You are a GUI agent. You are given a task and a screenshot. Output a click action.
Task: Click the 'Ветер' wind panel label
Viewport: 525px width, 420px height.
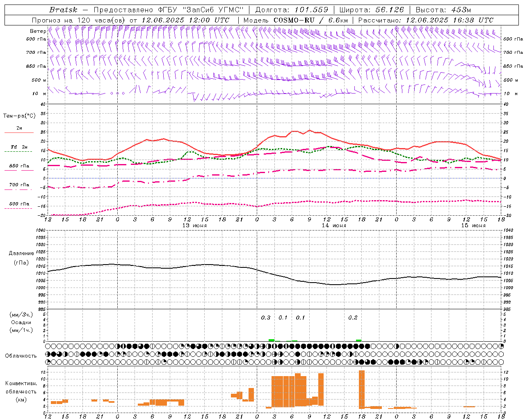point(38,31)
